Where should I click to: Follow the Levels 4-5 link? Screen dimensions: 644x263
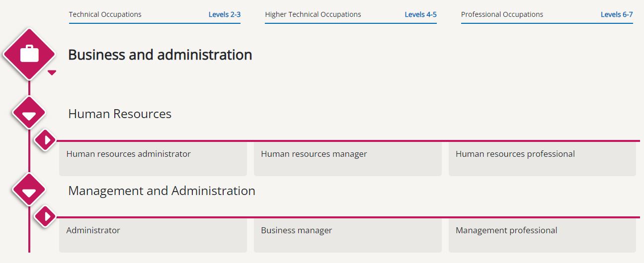pyautogui.click(x=421, y=14)
